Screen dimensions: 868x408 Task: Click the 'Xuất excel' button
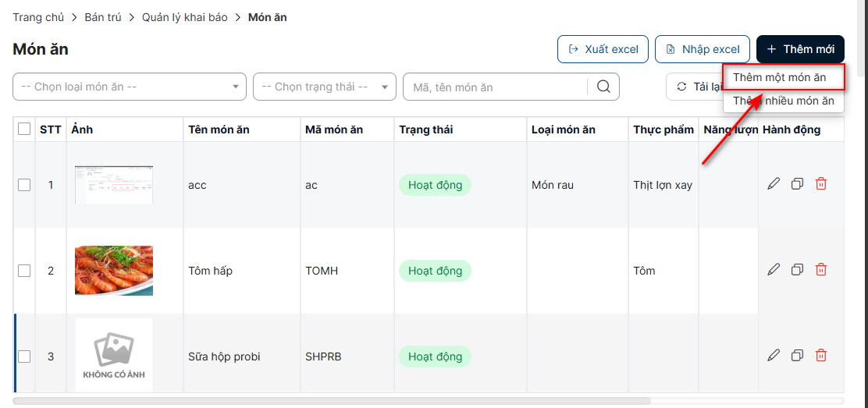point(603,49)
